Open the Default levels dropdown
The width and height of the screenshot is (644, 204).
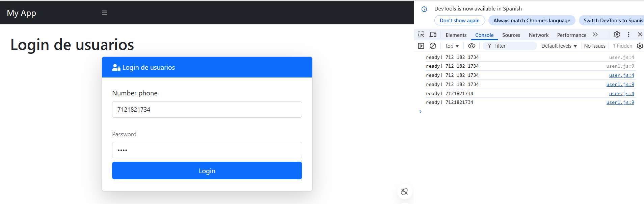(x=559, y=46)
